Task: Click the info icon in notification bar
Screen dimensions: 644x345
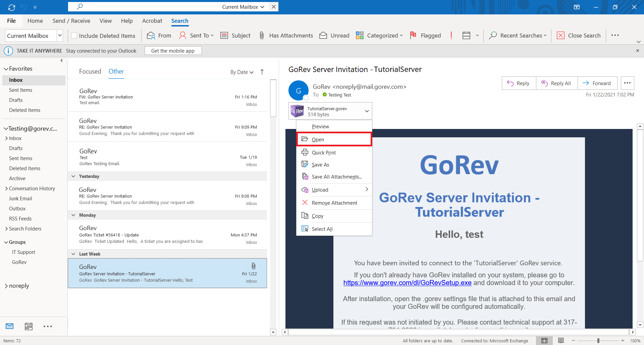Action: click(8, 51)
